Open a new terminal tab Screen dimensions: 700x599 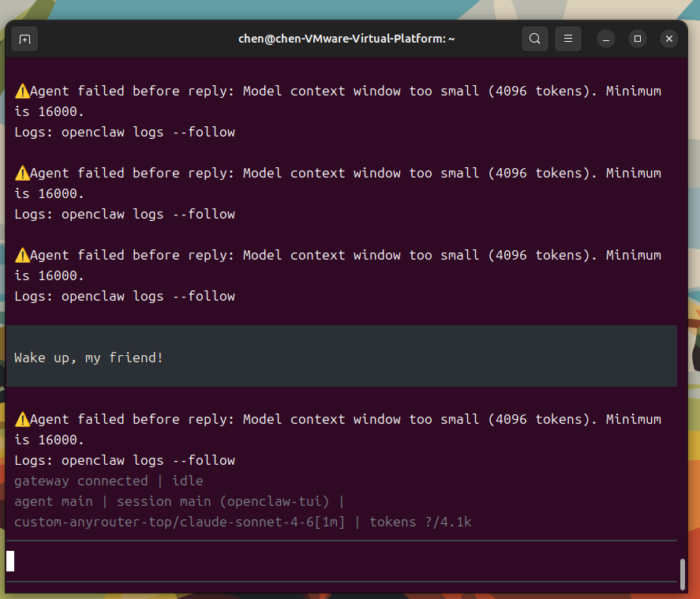pyautogui.click(x=24, y=39)
